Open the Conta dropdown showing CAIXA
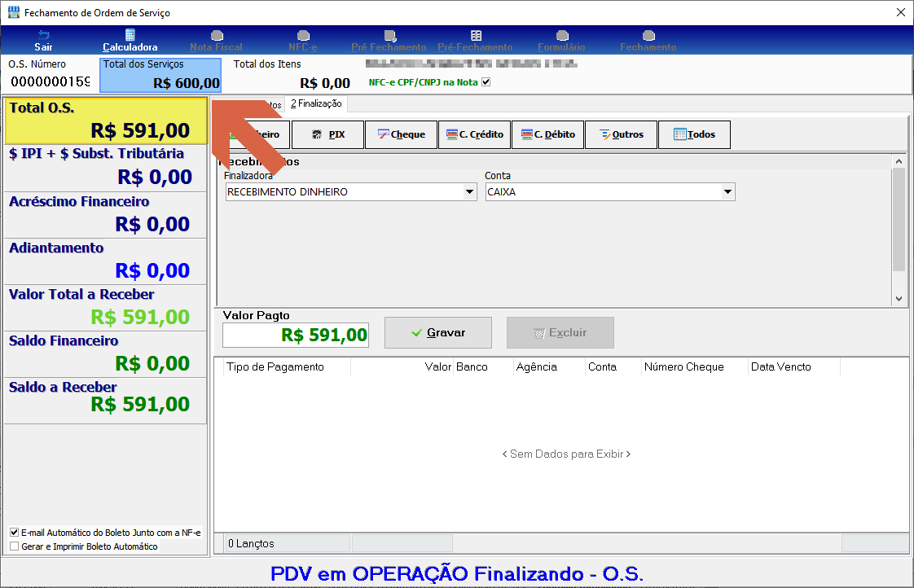914x588 pixels. (727, 191)
